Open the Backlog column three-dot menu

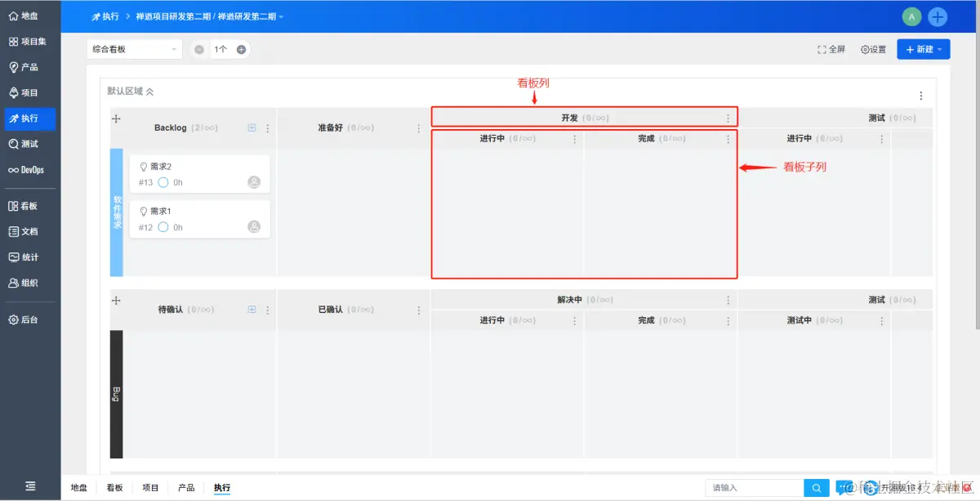267,128
